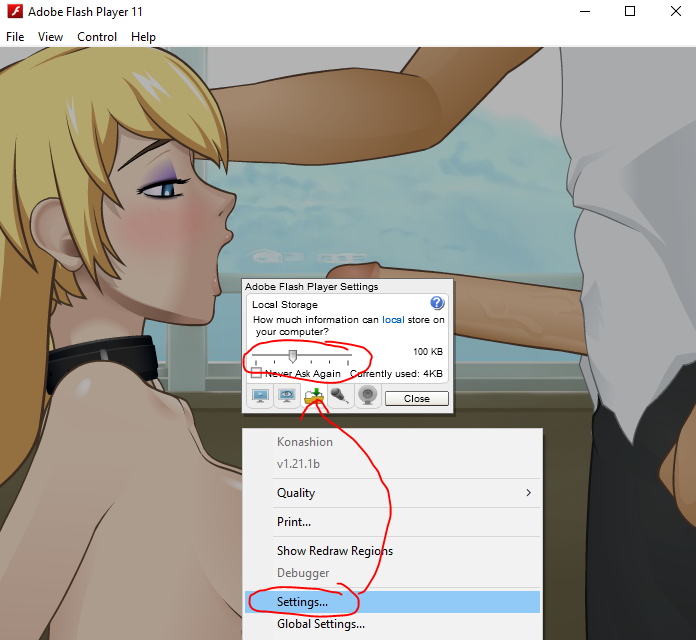This screenshot has width=696, height=640.
Task: Open the Display settings tab icon
Action: [260, 395]
